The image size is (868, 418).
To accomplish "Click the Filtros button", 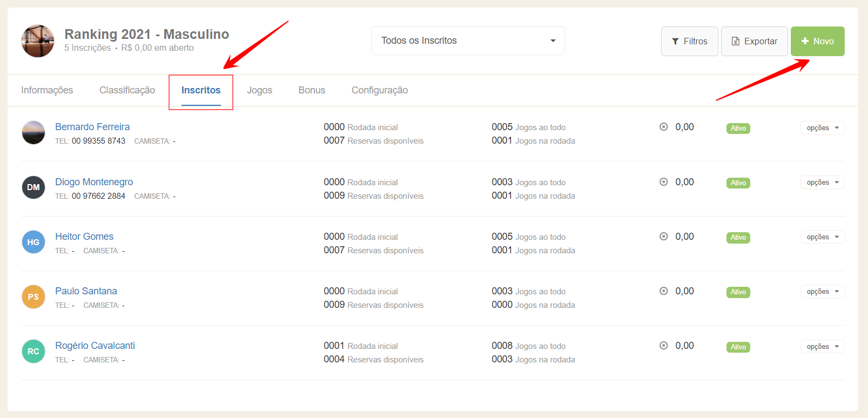I will click(x=689, y=41).
